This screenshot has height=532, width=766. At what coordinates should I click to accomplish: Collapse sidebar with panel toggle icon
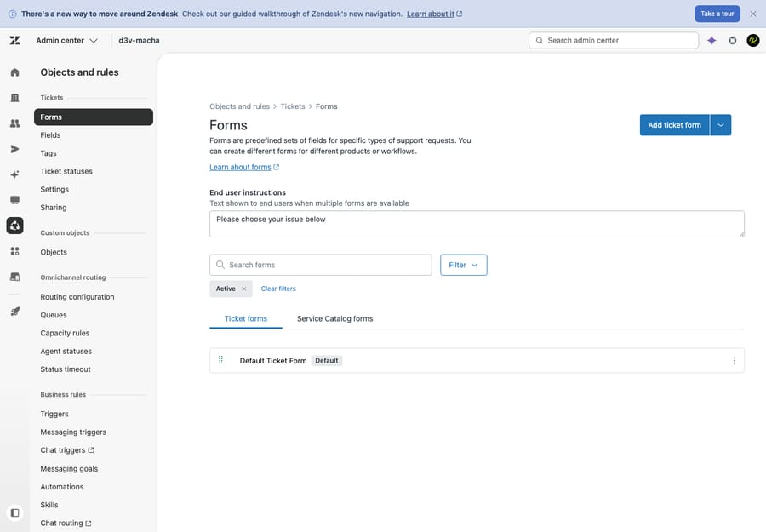click(14, 513)
